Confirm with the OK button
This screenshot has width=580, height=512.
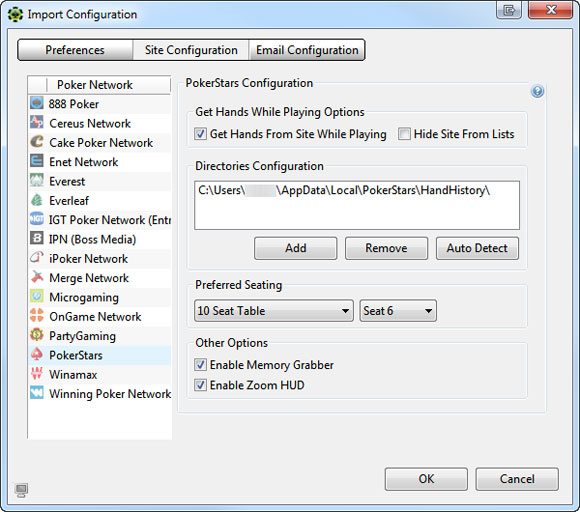[x=426, y=479]
